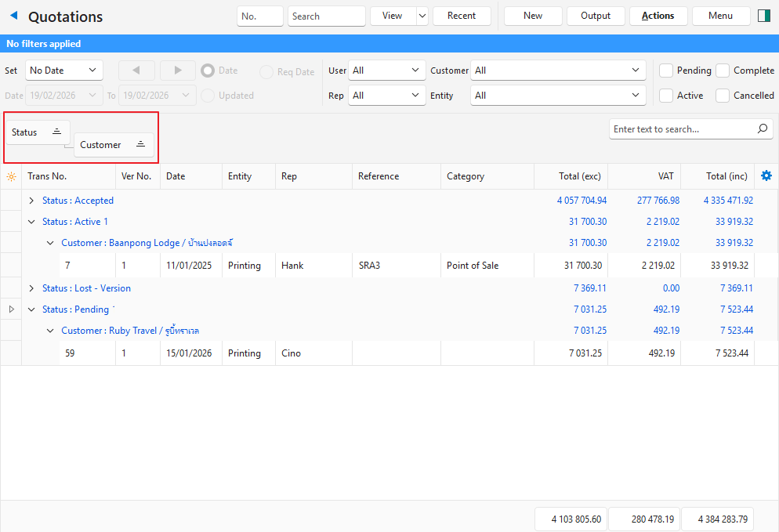
Task: Click the sun icon in grid header
Action: click(11, 176)
